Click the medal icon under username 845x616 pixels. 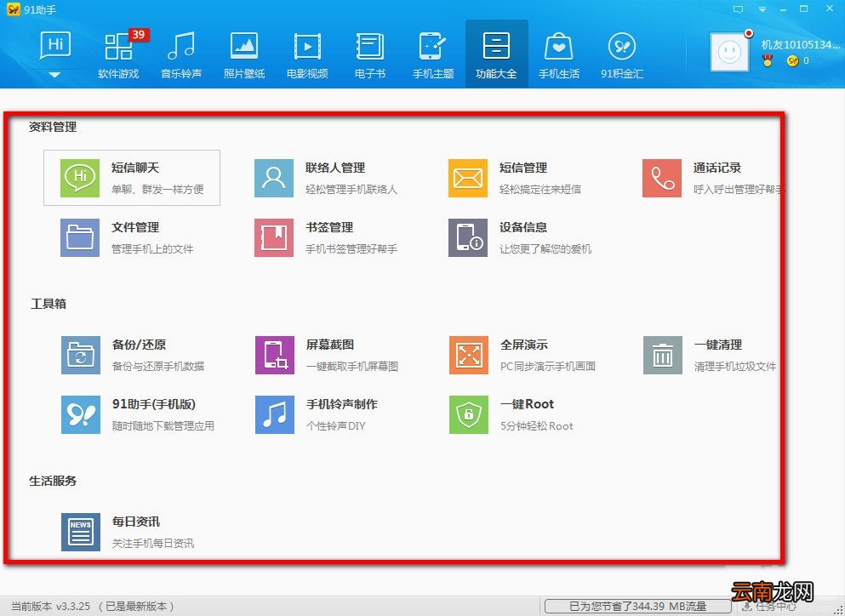coord(768,61)
